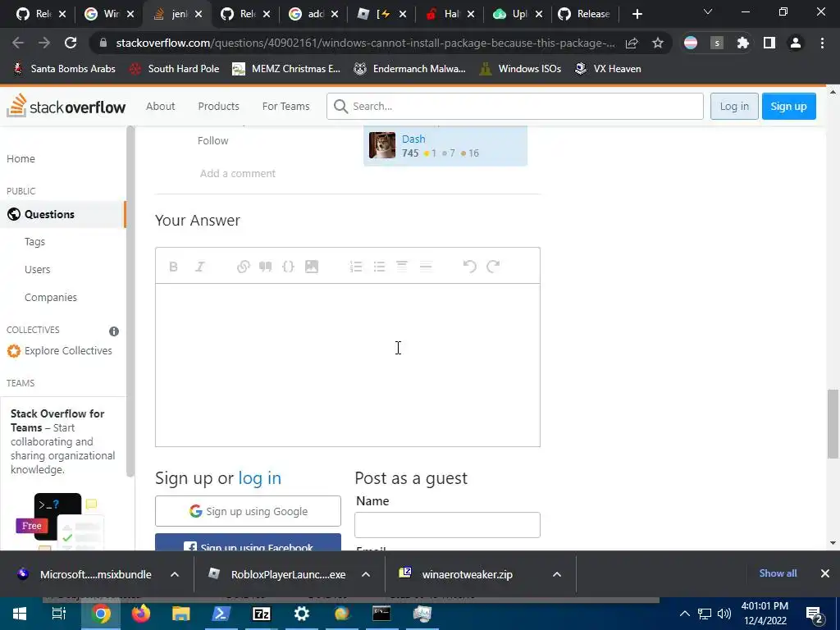Undo the last edit in editor

pos(469,267)
